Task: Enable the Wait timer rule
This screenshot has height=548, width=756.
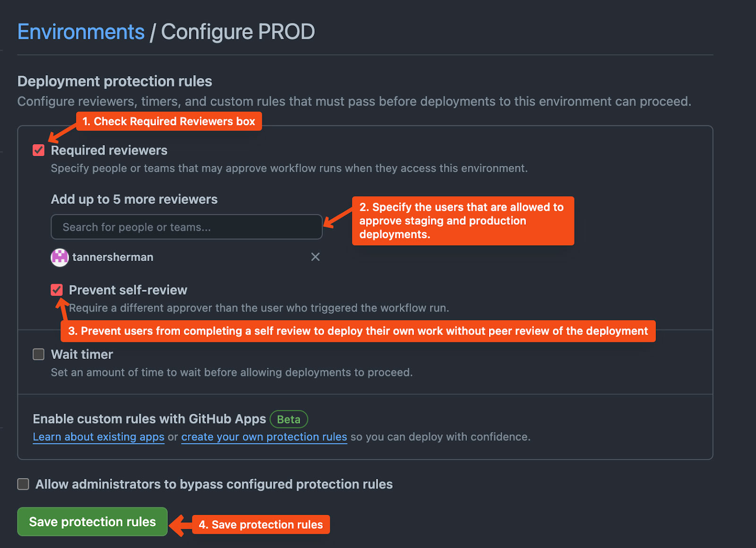Action: (38, 354)
